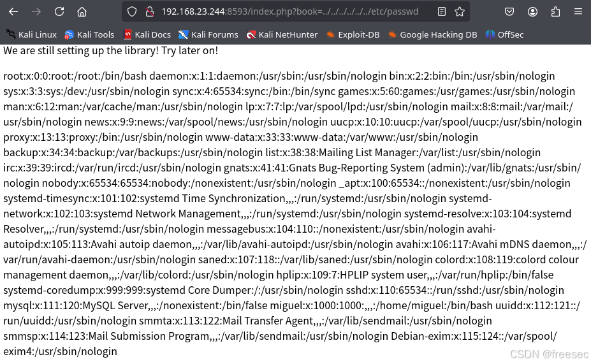Open the Firefox home page

pyautogui.click(x=82, y=11)
